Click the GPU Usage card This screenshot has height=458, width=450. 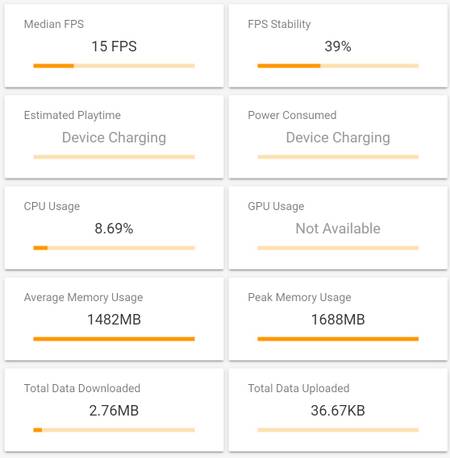(x=338, y=228)
